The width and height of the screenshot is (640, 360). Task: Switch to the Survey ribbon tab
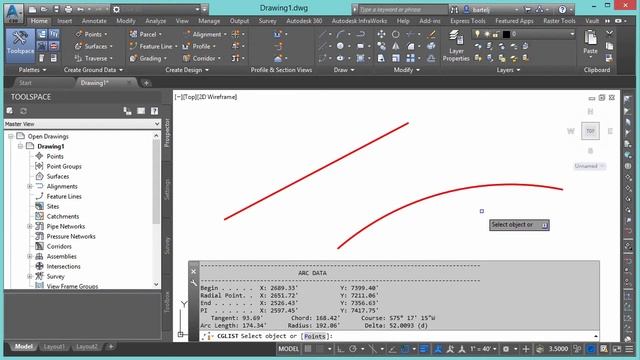point(267,21)
